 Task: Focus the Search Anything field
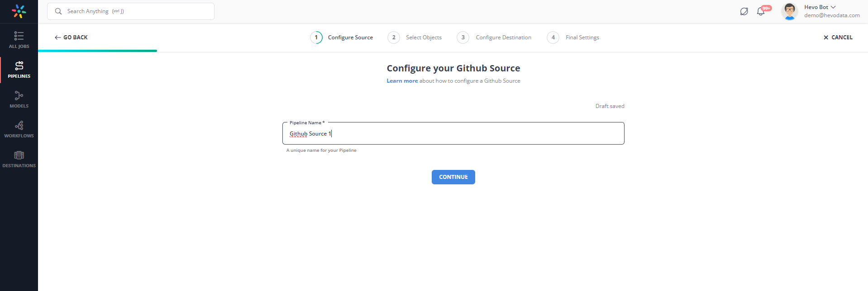pos(131,11)
